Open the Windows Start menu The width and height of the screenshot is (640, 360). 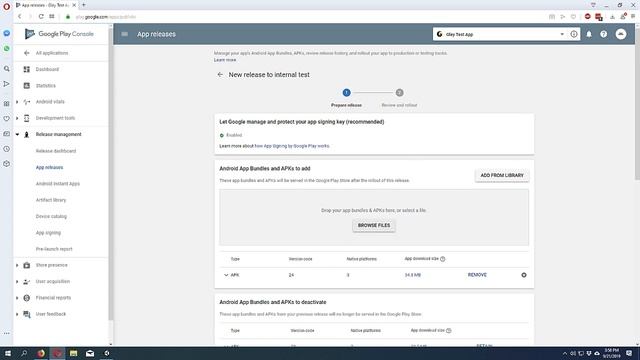[7, 353]
